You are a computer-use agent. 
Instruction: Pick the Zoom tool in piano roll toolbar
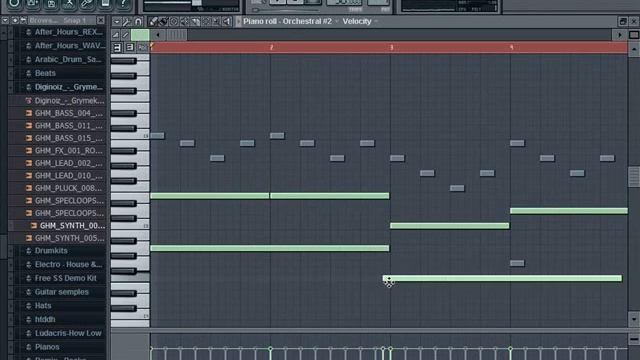(216, 21)
